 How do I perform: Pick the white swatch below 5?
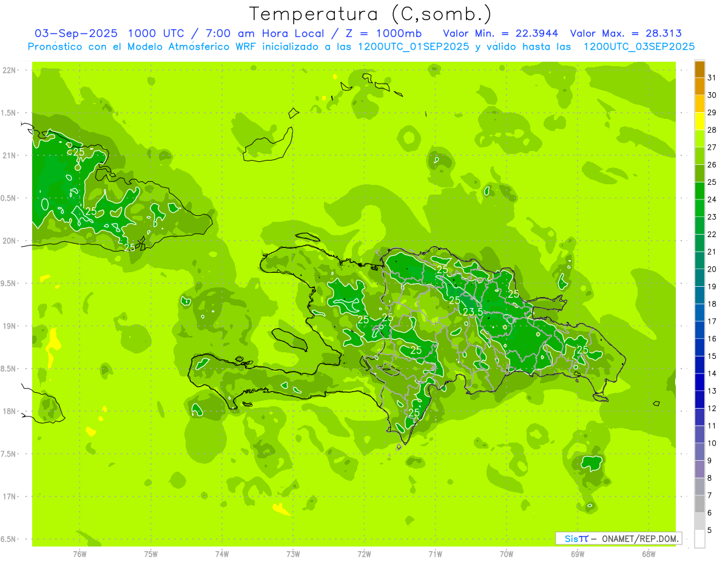699,539
